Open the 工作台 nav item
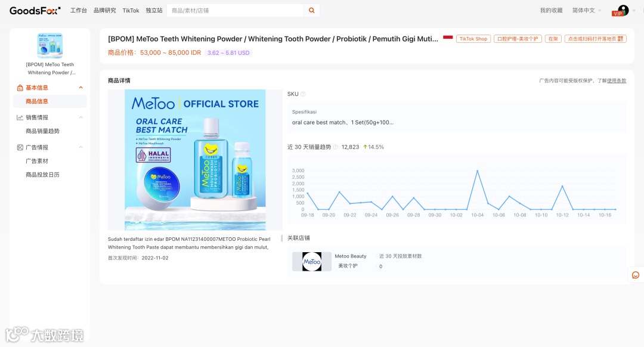This screenshot has width=644, height=347. 79,10
